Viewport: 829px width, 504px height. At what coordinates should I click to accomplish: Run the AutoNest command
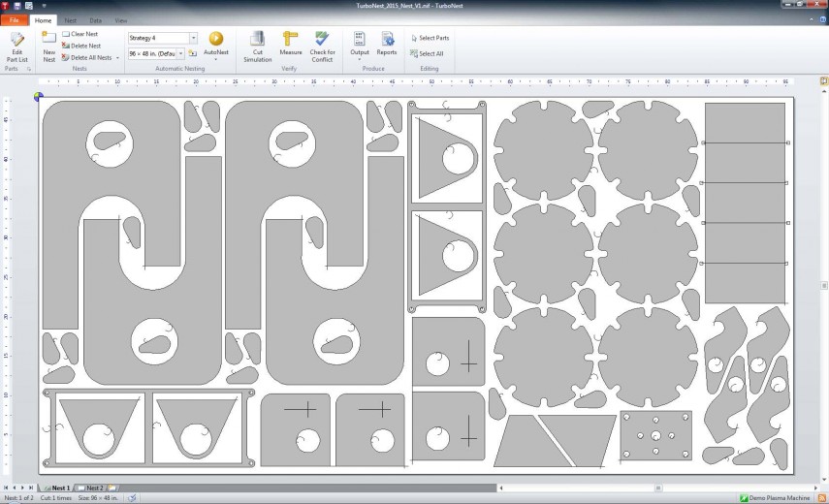[215, 47]
